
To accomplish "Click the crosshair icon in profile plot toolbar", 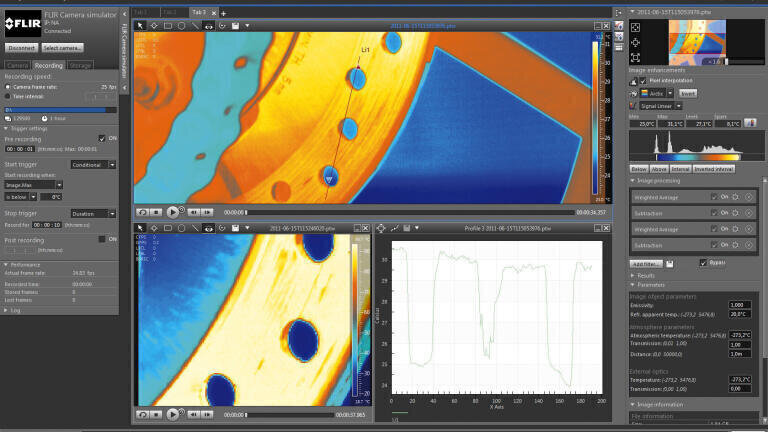I will 381,228.
